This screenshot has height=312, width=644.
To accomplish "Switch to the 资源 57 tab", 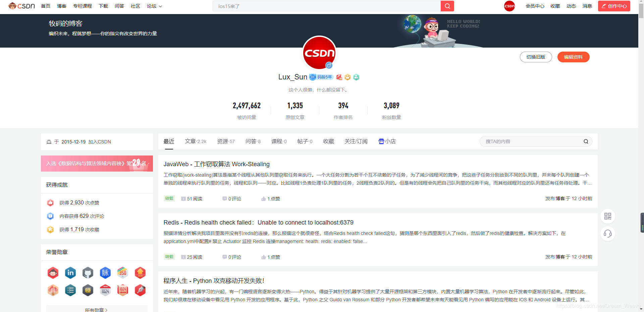I will click(226, 141).
